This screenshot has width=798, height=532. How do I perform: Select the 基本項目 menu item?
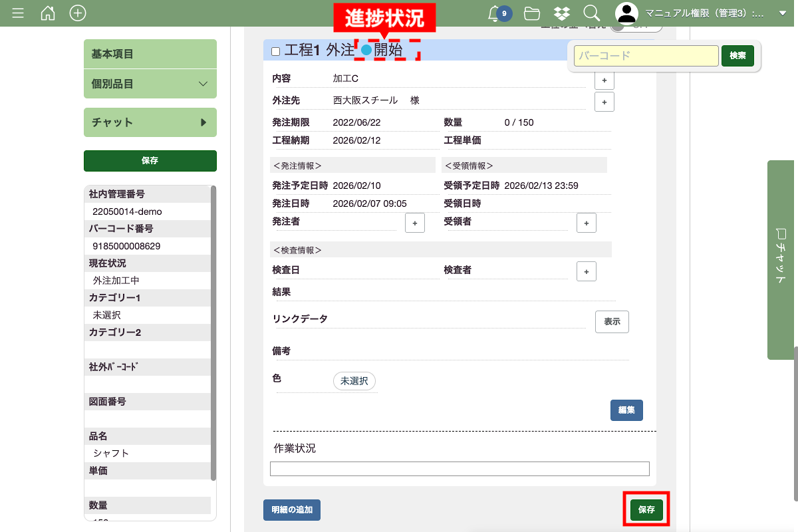coord(150,54)
